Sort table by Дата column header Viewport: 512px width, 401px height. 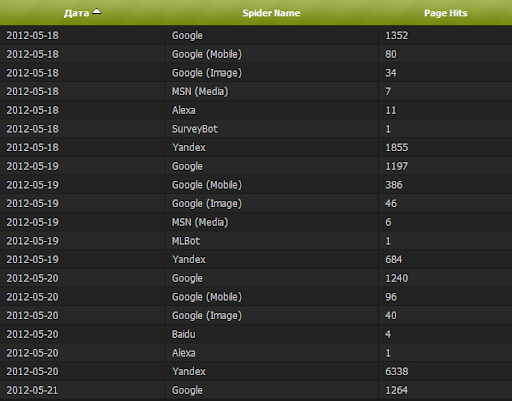pyautogui.click(x=83, y=13)
